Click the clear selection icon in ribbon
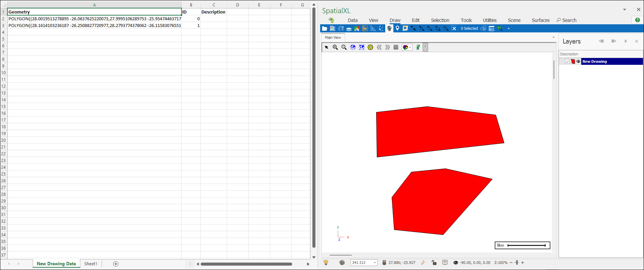Image resolution: width=644 pixels, height=270 pixels. point(454,28)
